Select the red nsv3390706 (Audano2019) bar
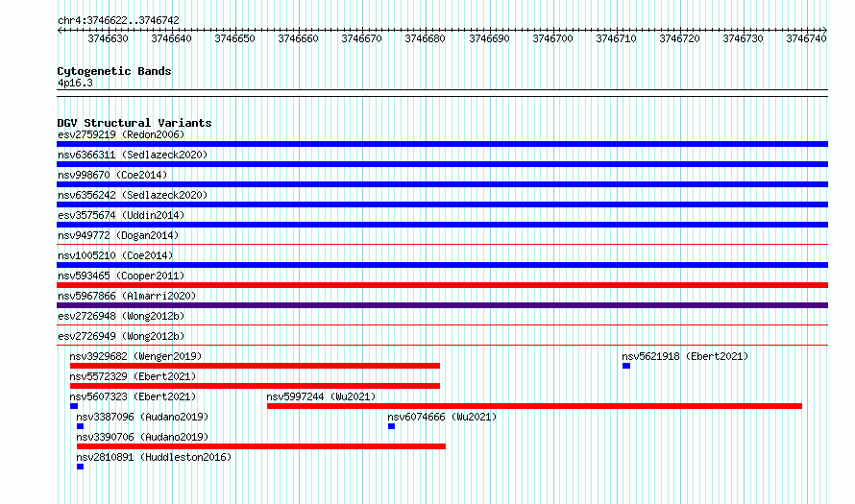This screenshot has width=855, height=504. (x=261, y=446)
